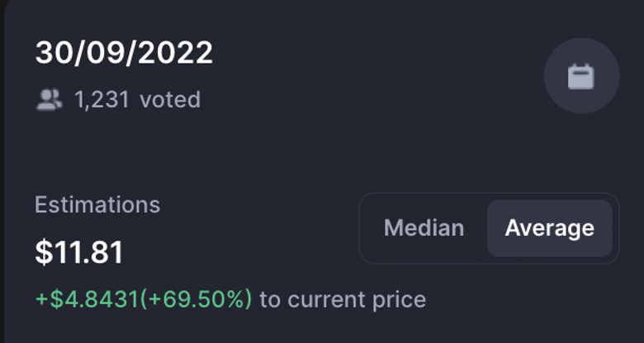Select the Average estimation option

tap(549, 228)
